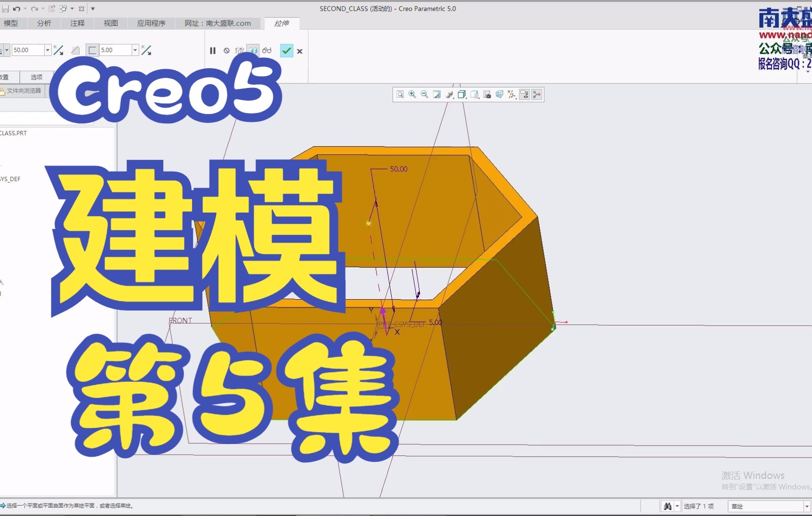Select the Zoom Out tool
This screenshot has width=812, height=516.
point(424,94)
